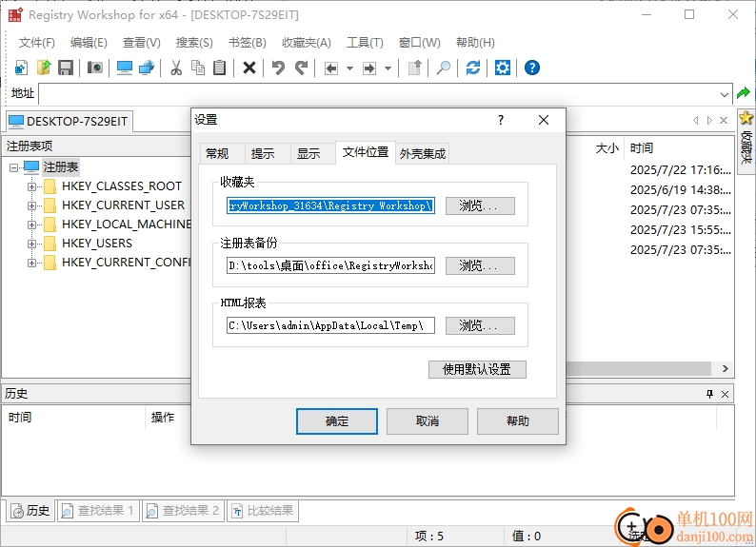Click the 收藏夹 path input field
Viewport: 756px width, 547px height.
point(330,205)
